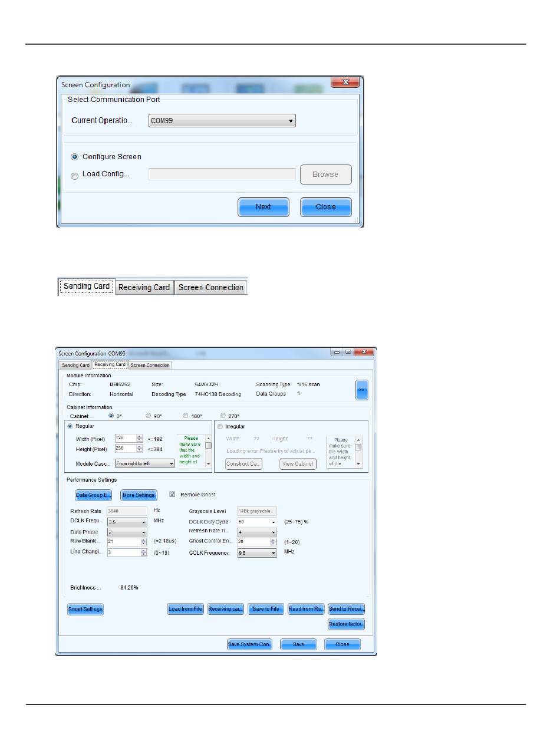Click the Read from Receiving card button
The width and height of the screenshot is (560, 744).
[306, 609]
